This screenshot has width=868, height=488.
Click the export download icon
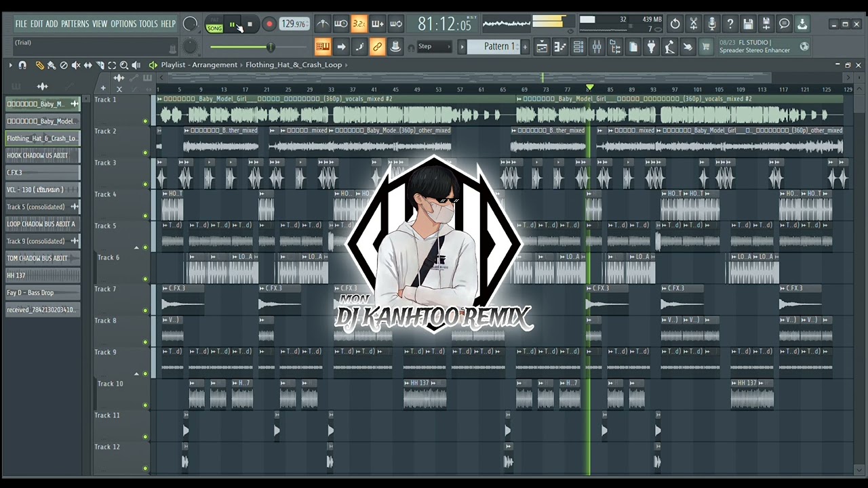tap(802, 24)
